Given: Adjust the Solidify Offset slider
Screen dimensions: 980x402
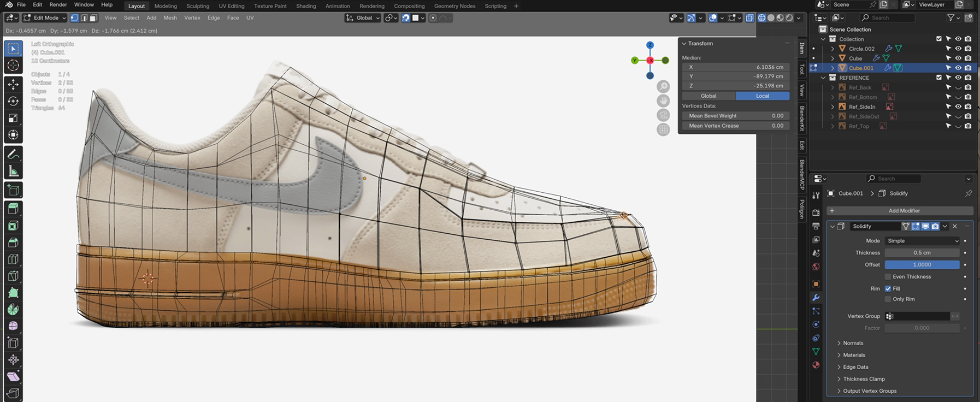Looking at the screenshot, I should click(922, 265).
